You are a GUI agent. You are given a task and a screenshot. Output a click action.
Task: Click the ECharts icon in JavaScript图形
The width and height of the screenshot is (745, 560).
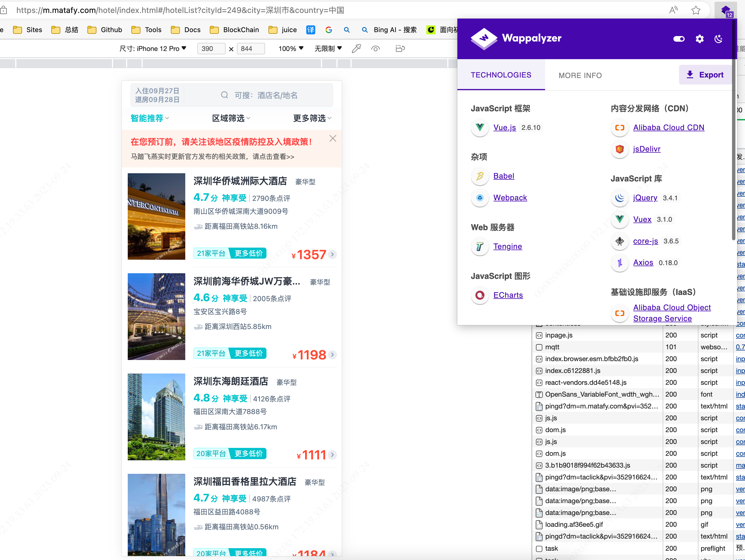[x=479, y=295]
